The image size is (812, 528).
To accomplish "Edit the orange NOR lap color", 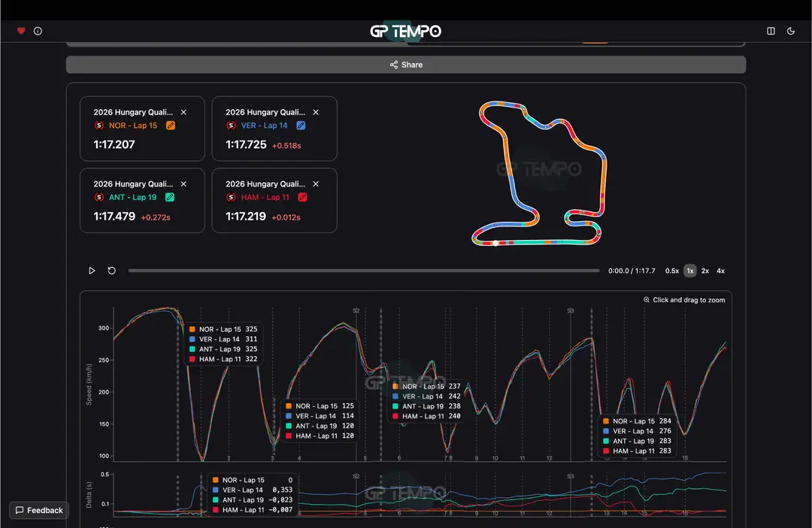I will point(171,126).
